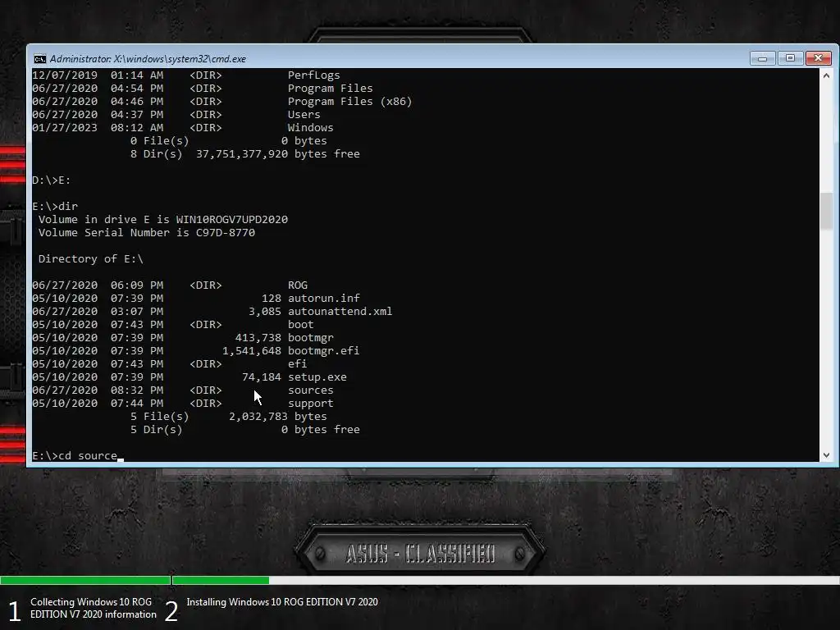Click the 'Users' directory entry

coord(304,114)
